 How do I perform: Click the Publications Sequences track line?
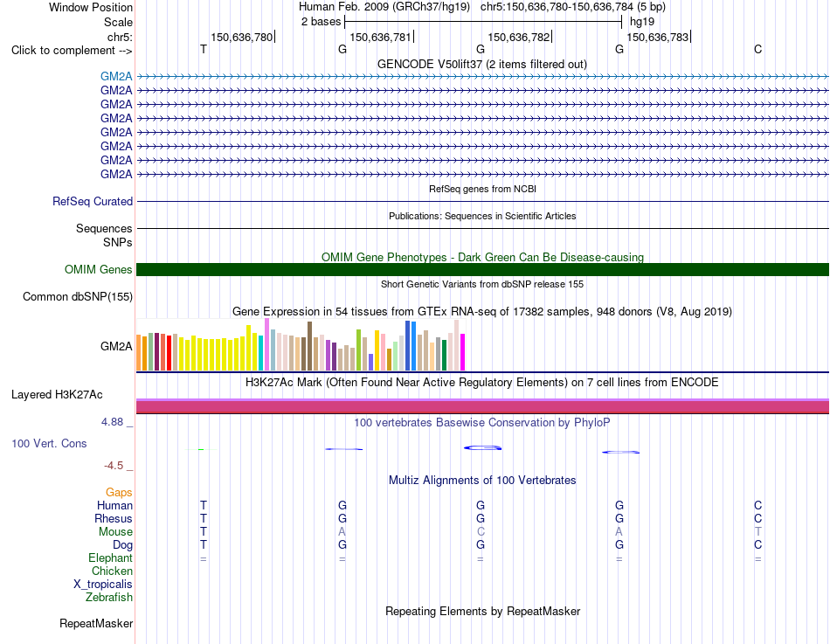point(482,228)
